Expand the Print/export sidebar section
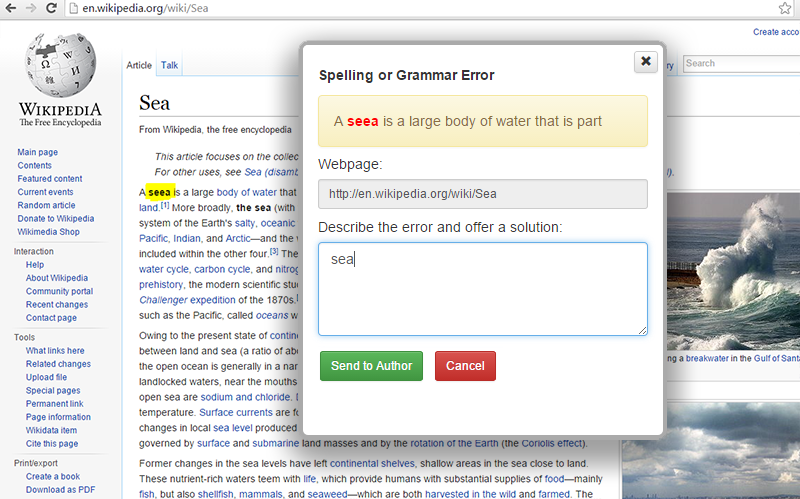 coord(34,463)
